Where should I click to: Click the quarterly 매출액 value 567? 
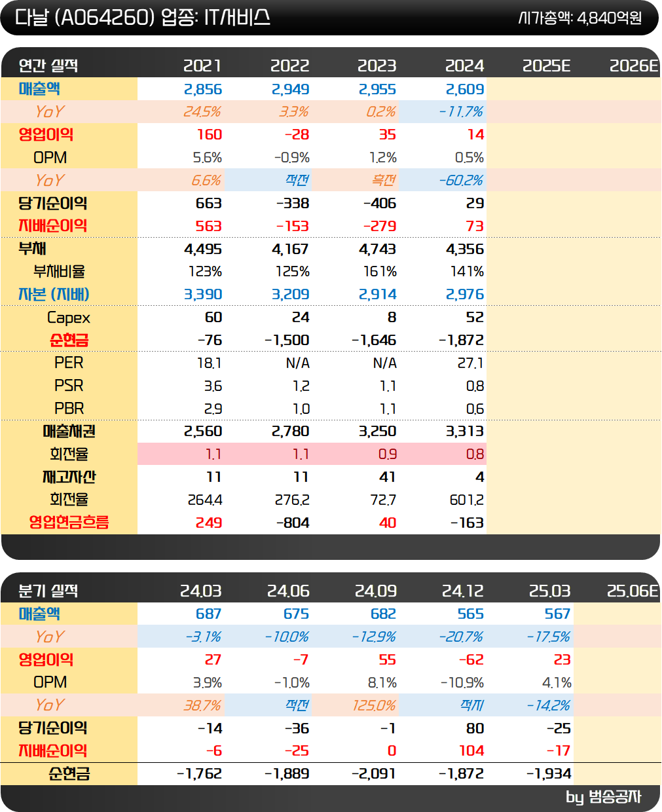(558, 614)
